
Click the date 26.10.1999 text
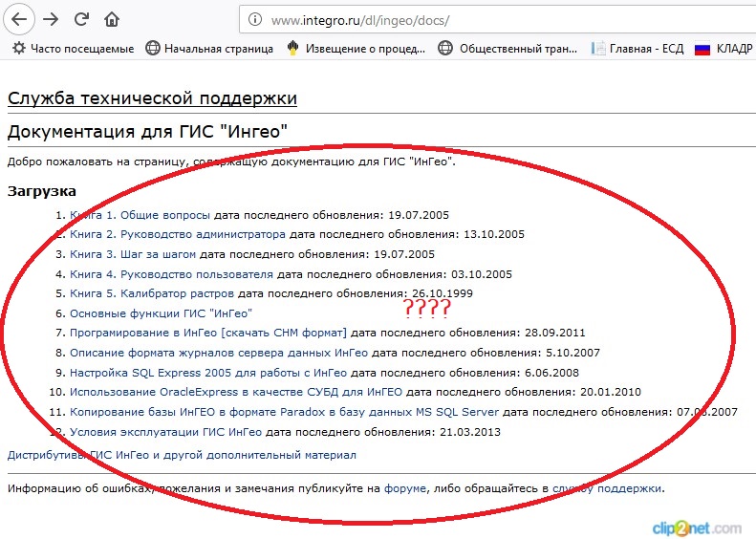443,293
